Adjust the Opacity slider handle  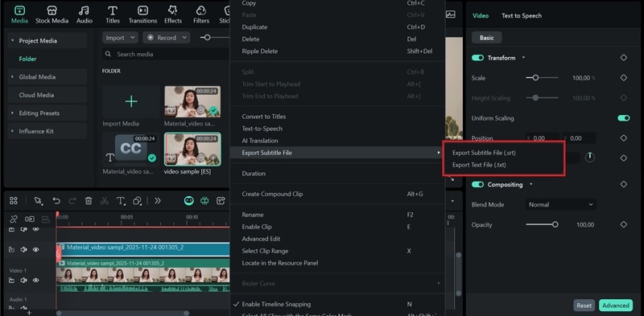pyautogui.click(x=555, y=224)
